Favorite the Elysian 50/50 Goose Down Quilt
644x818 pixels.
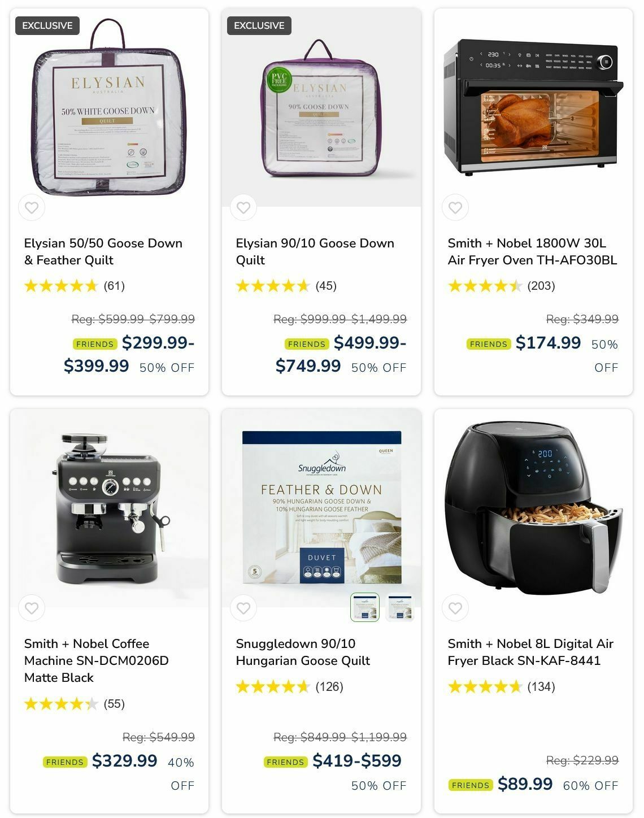32,208
